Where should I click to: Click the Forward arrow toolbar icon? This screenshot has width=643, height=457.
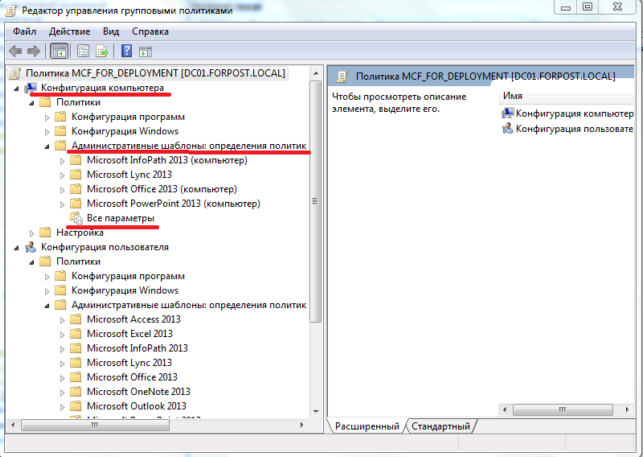(33, 51)
